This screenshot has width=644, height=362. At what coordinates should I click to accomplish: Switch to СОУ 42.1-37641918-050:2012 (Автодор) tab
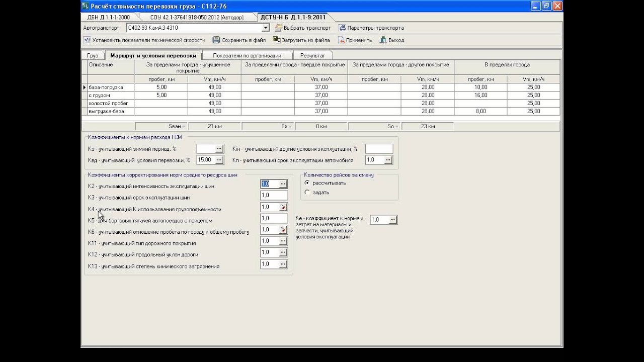(x=197, y=17)
